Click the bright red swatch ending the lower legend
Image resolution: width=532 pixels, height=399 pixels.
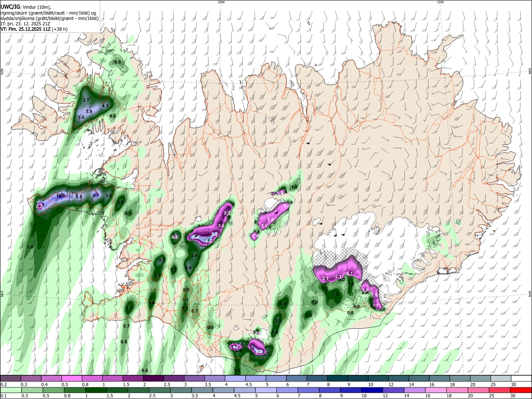coord(521,390)
